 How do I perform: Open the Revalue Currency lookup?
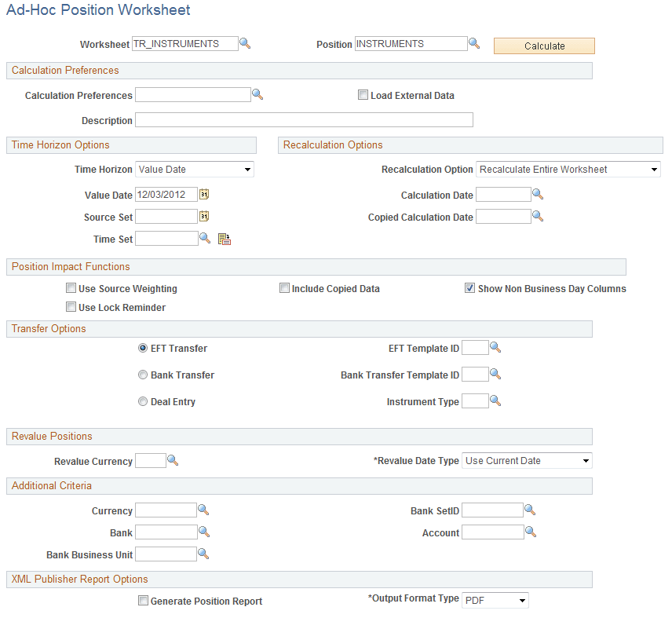coord(173,460)
